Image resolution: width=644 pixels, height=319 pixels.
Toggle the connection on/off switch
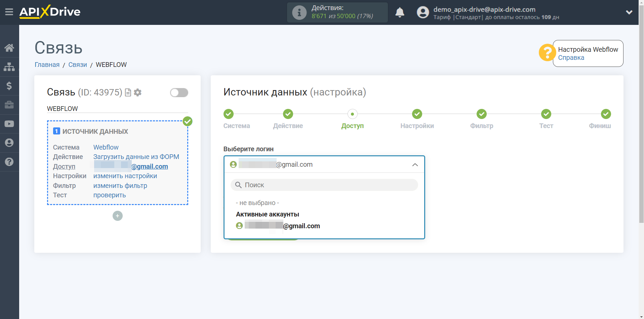(x=179, y=92)
